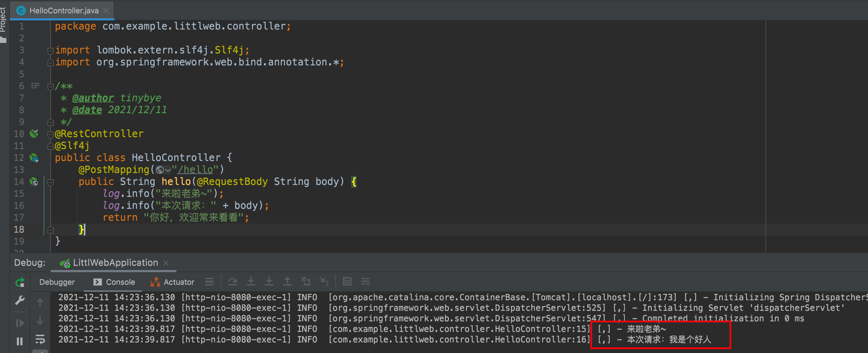Click the Spring gutter icon next to class HelloController
The height and width of the screenshot is (353, 868).
34,158
